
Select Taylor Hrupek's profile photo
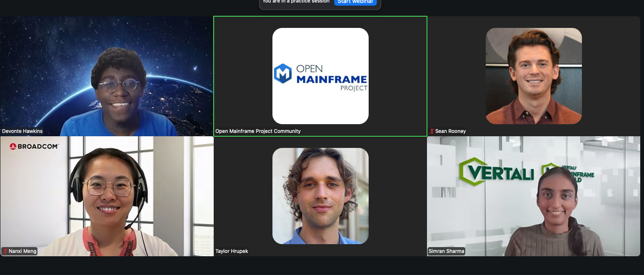320,196
